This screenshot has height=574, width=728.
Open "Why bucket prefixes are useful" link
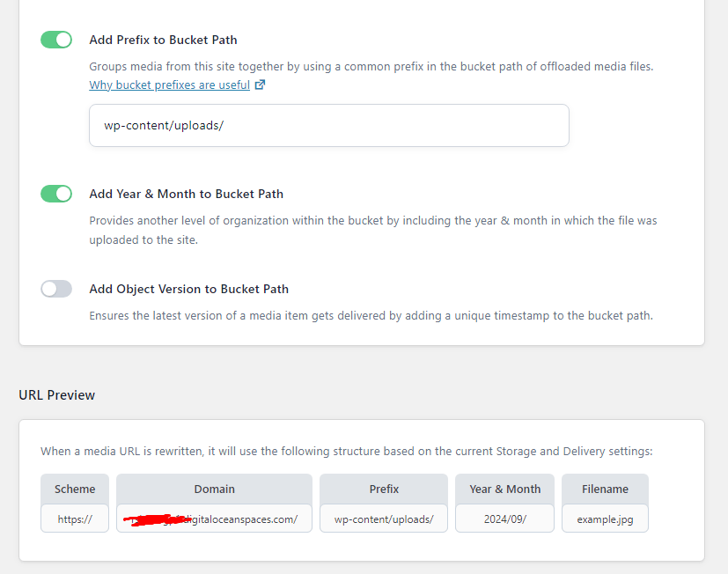[x=170, y=85]
